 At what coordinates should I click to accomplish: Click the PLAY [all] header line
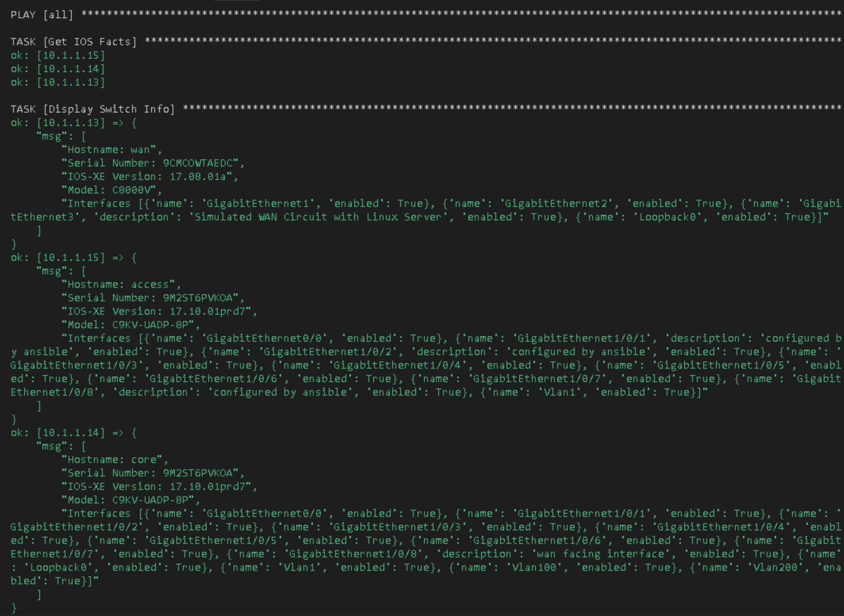coord(426,15)
